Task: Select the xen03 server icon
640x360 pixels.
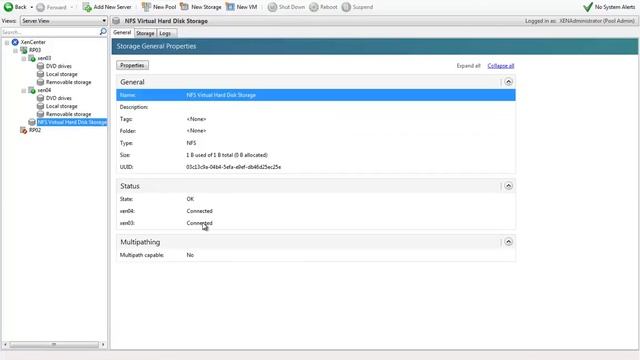Action: [32, 58]
